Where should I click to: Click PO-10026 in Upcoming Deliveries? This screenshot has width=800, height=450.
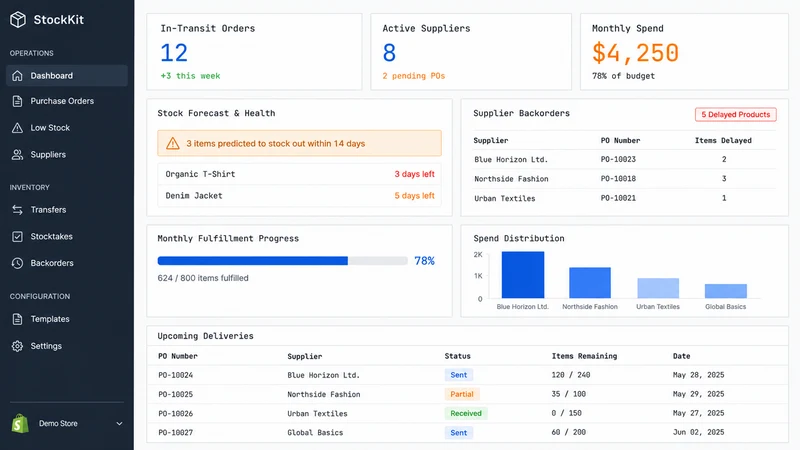pyautogui.click(x=176, y=413)
